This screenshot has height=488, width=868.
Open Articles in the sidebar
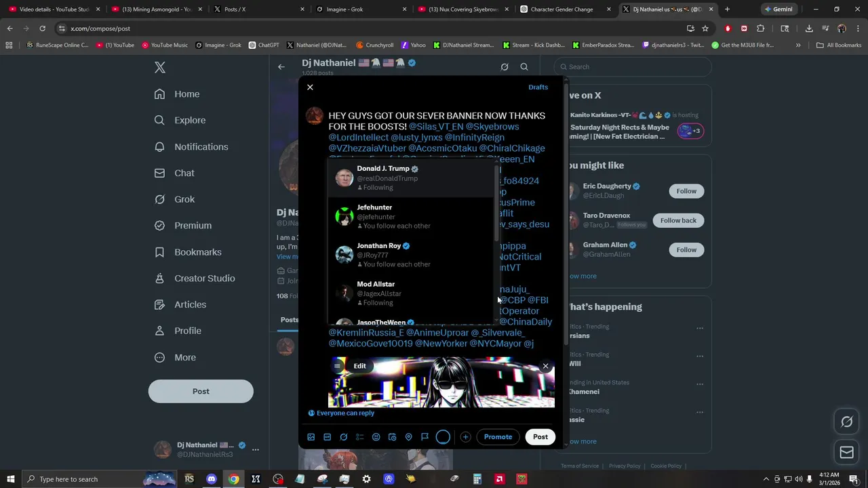[x=180, y=305]
